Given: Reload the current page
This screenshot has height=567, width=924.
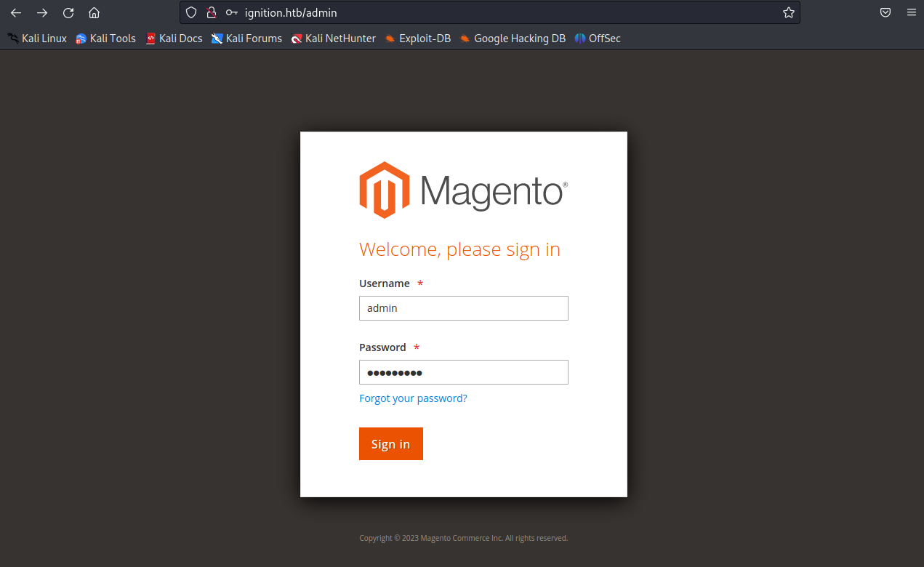Looking at the screenshot, I should click(68, 12).
